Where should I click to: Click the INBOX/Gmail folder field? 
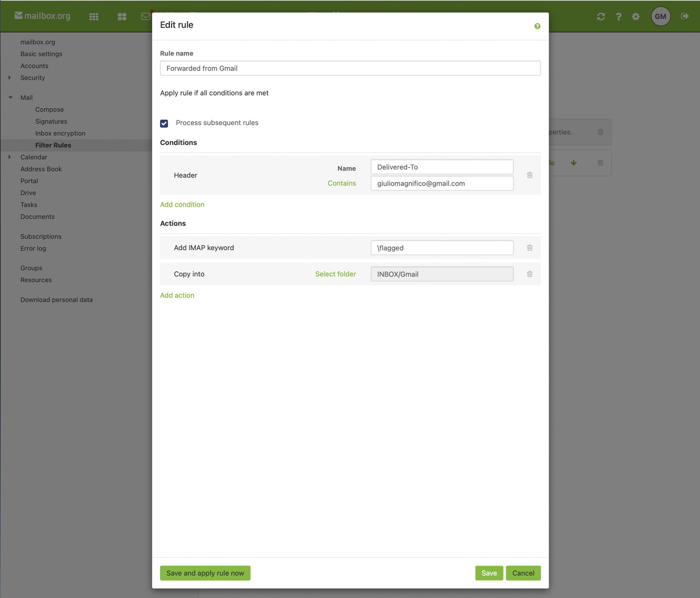pyautogui.click(x=442, y=274)
